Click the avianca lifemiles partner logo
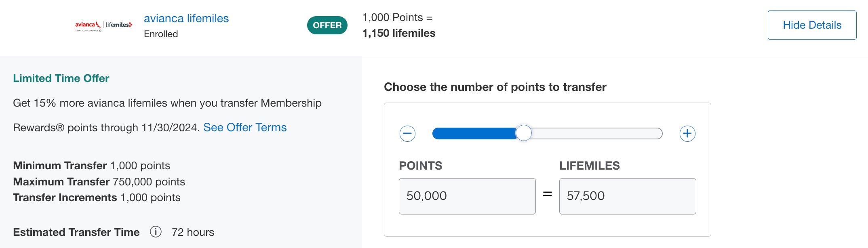 point(103,25)
